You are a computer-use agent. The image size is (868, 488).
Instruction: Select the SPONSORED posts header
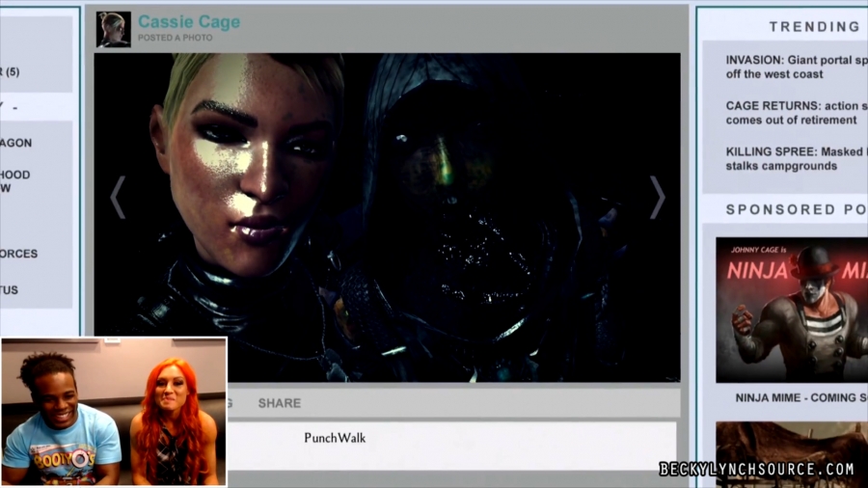(796, 209)
